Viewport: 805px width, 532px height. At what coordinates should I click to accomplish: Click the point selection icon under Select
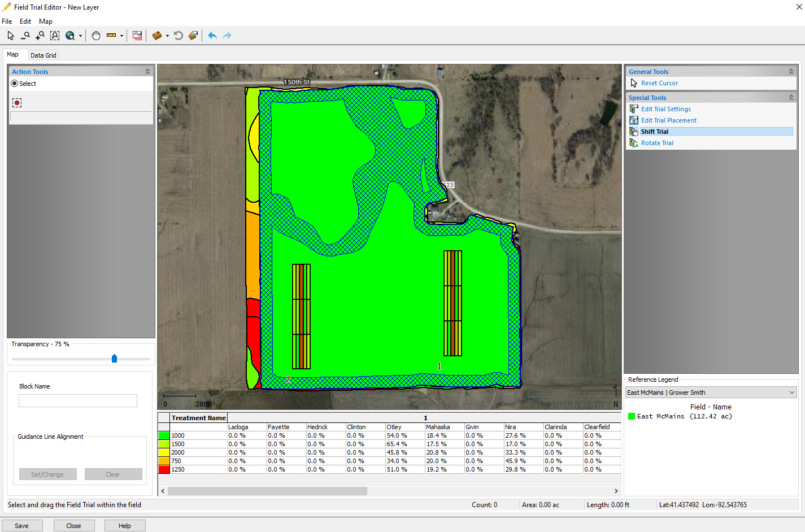[17, 103]
